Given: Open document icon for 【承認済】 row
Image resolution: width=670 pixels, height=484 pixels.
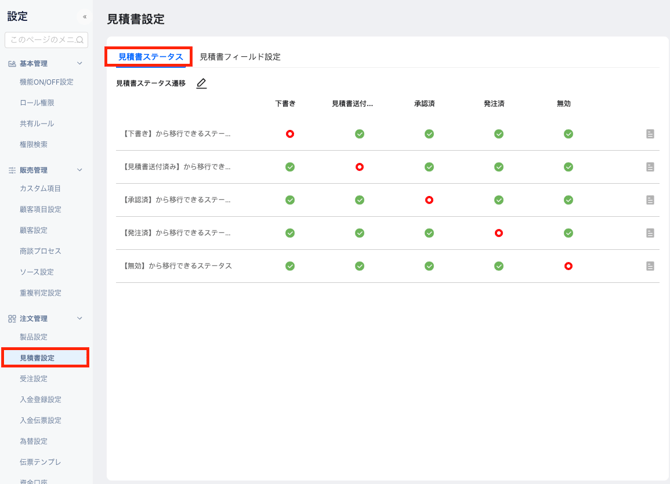Looking at the screenshot, I should [650, 200].
